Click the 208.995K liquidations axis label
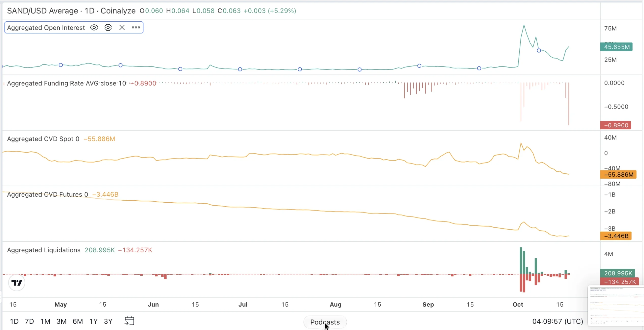644x330 pixels. [x=618, y=273]
